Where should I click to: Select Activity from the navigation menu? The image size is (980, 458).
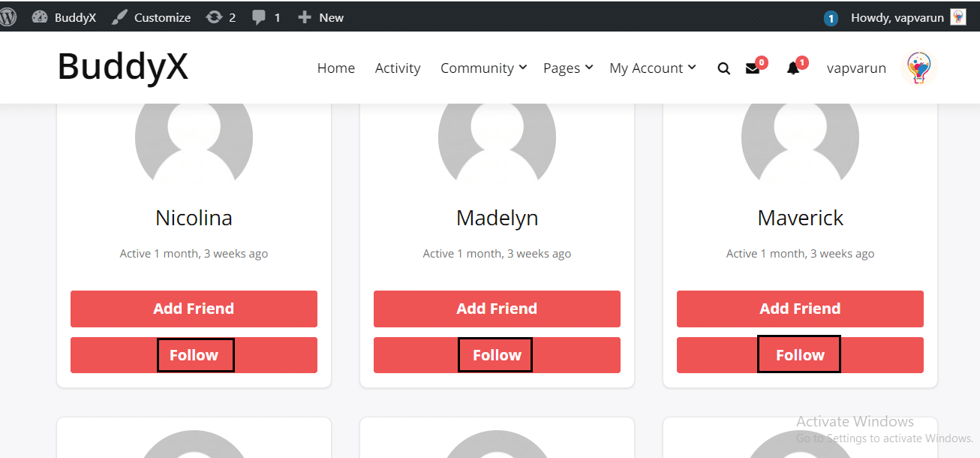point(397,68)
